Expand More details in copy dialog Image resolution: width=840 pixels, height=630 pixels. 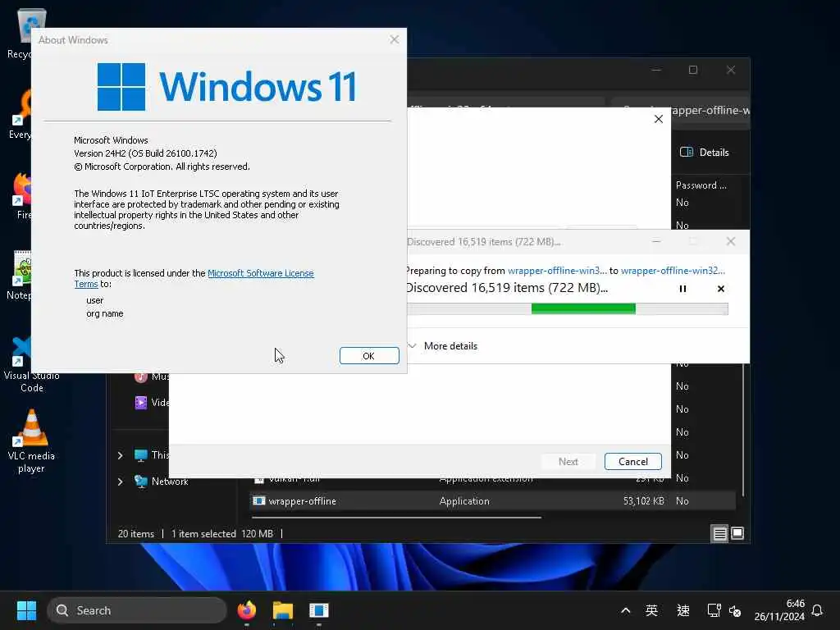click(442, 346)
